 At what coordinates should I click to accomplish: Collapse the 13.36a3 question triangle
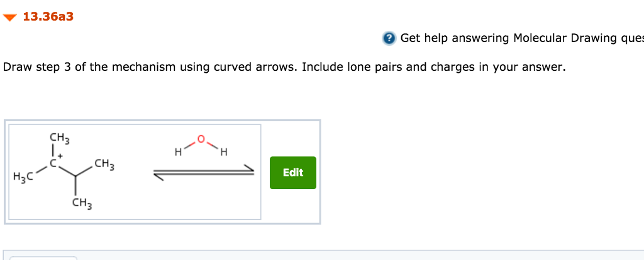[11, 18]
